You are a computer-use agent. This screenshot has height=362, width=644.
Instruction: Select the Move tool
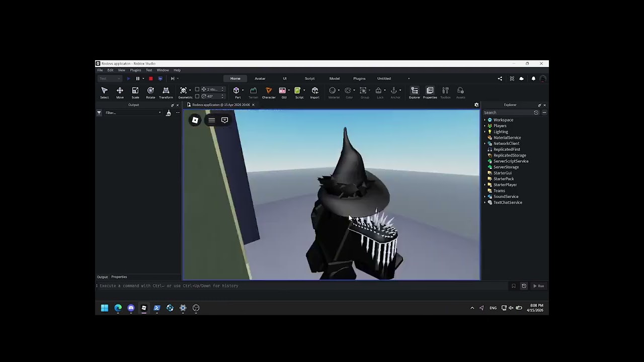[120, 91]
